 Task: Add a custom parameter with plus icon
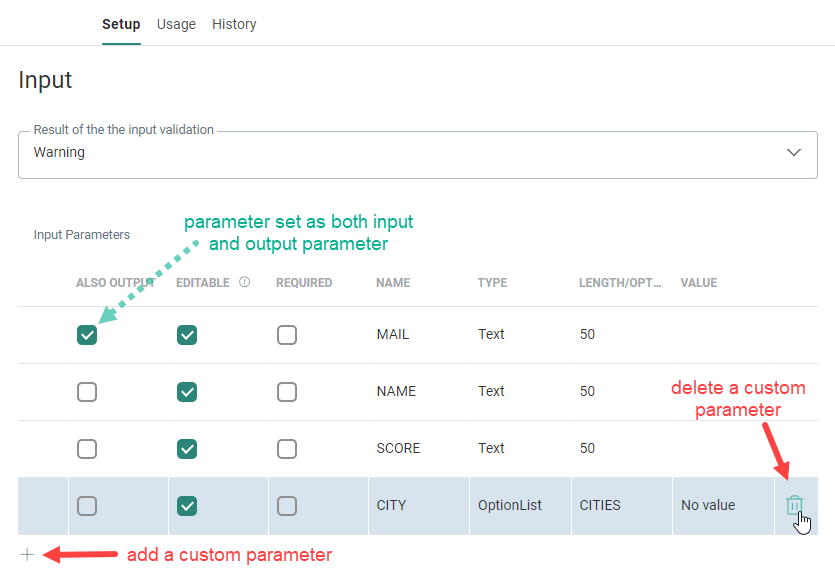click(x=27, y=555)
